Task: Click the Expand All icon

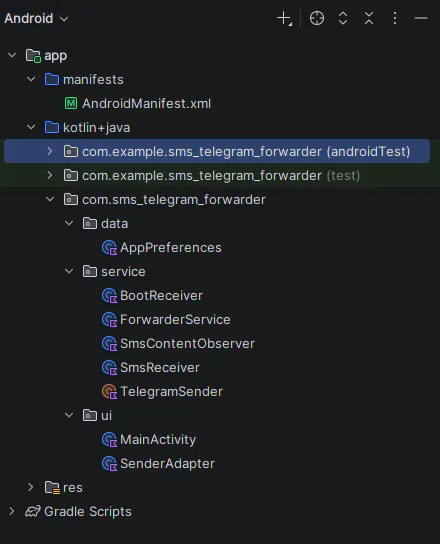Action: click(343, 18)
